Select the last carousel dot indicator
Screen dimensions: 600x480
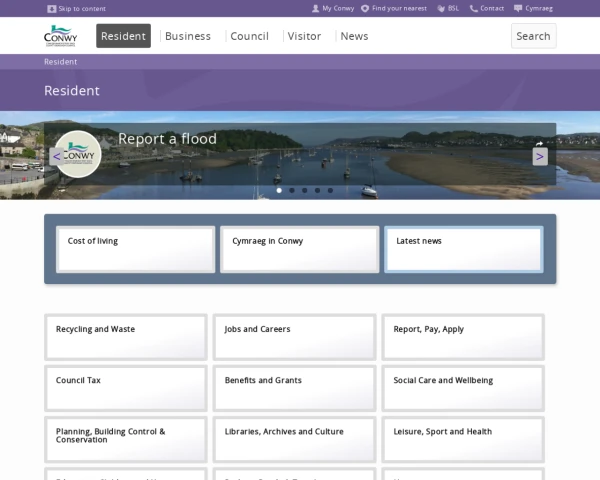coord(331,190)
